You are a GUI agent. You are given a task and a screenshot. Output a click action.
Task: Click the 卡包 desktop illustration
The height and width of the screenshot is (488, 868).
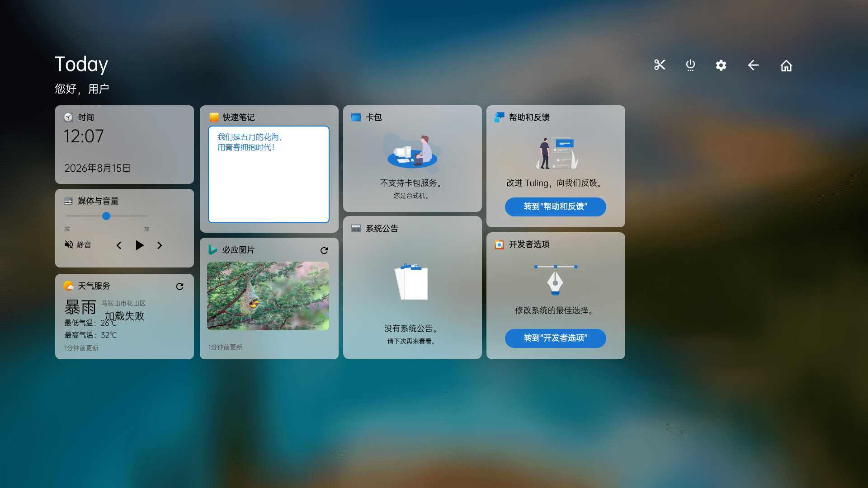(412, 153)
